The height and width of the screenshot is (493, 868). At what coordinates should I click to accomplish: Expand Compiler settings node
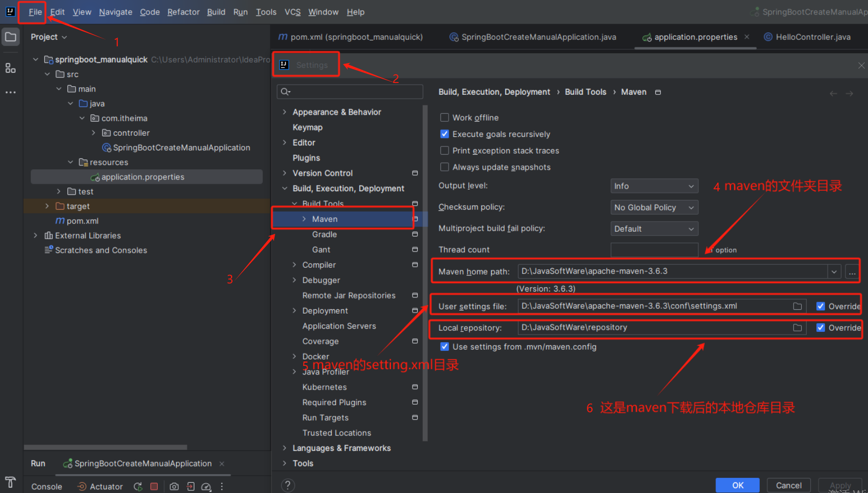click(294, 265)
